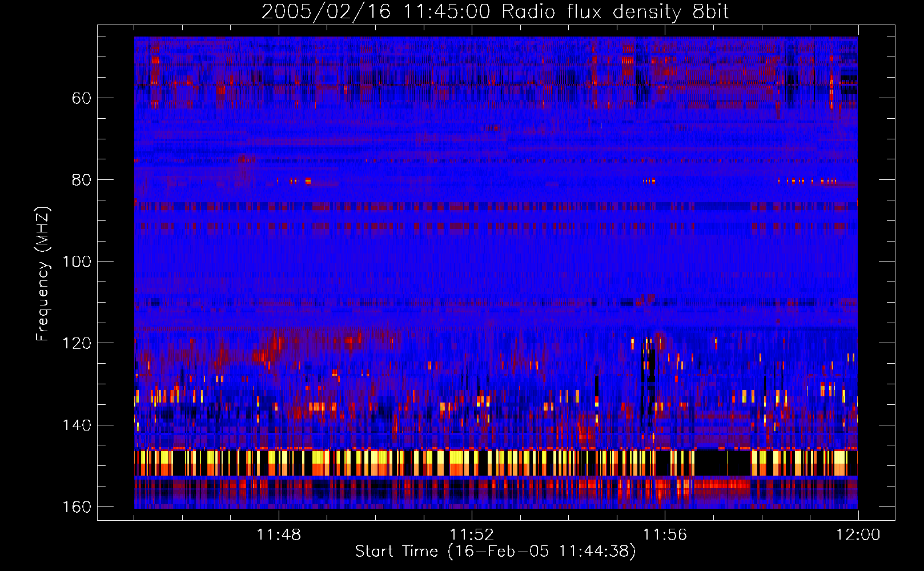Click the 120 frequency tick label
This screenshot has width=924, height=571.
click(77, 343)
